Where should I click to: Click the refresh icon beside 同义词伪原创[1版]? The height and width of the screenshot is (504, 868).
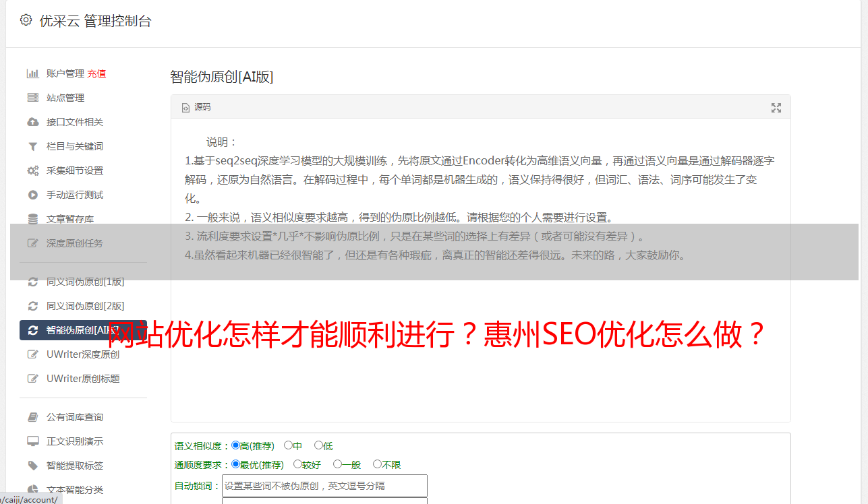(x=32, y=282)
